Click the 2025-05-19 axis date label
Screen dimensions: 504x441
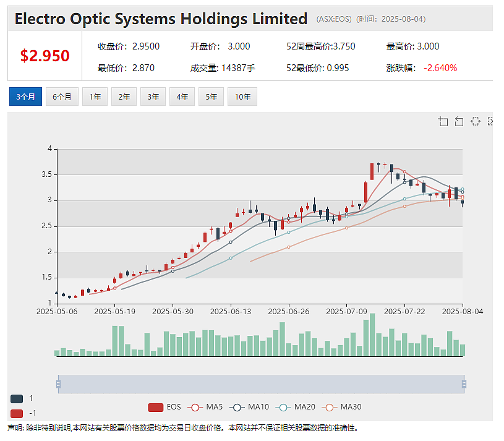click(115, 312)
